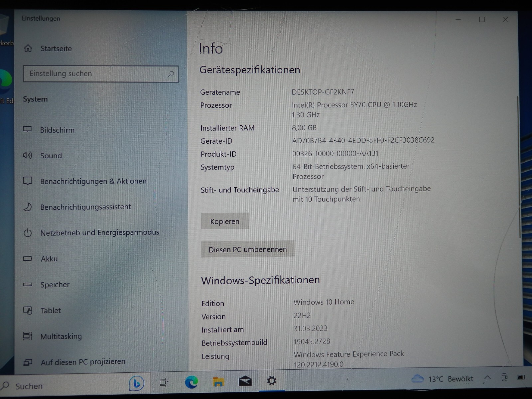The width and height of the screenshot is (532, 399).
Task: Open Netzbetrieb und Energiesparmodus
Action: 100,233
